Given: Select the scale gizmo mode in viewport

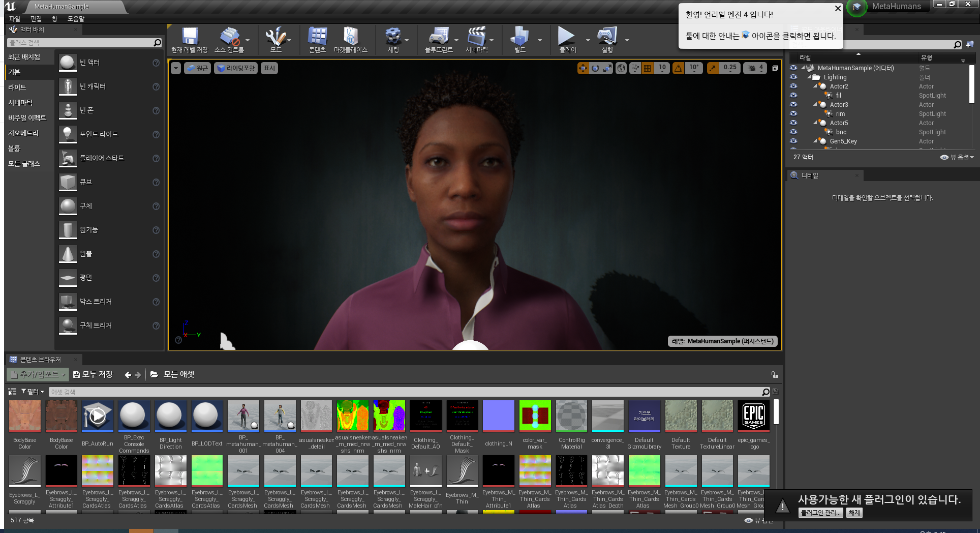Looking at the screenshot, I should click(607, 68).
